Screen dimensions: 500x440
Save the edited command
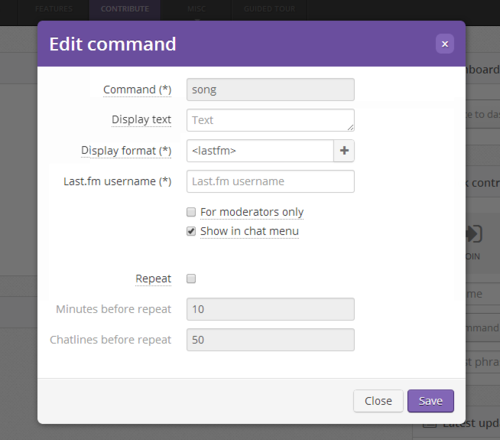tap(430, 401)
